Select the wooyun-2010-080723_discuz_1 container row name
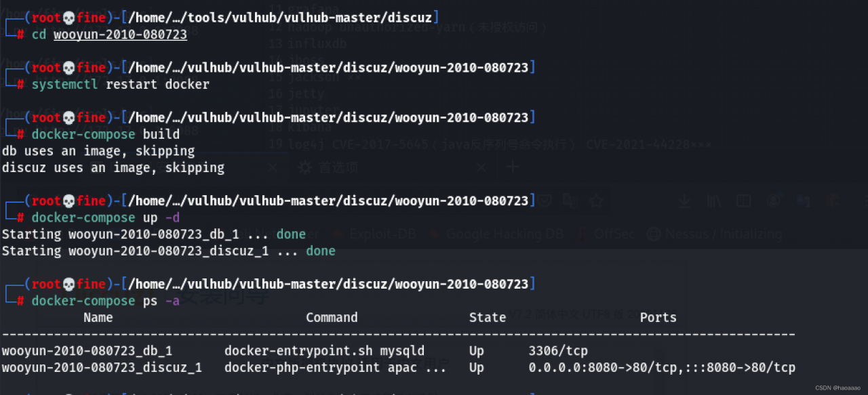 pyautogui.click(x=102, y=367)
